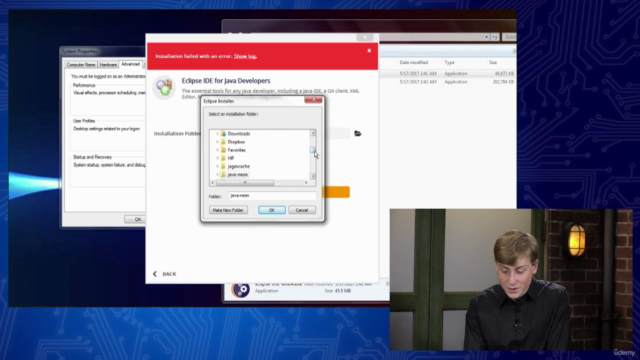Click the back arrow chevron icon
640x360 pixels.
tap(155, 274)
